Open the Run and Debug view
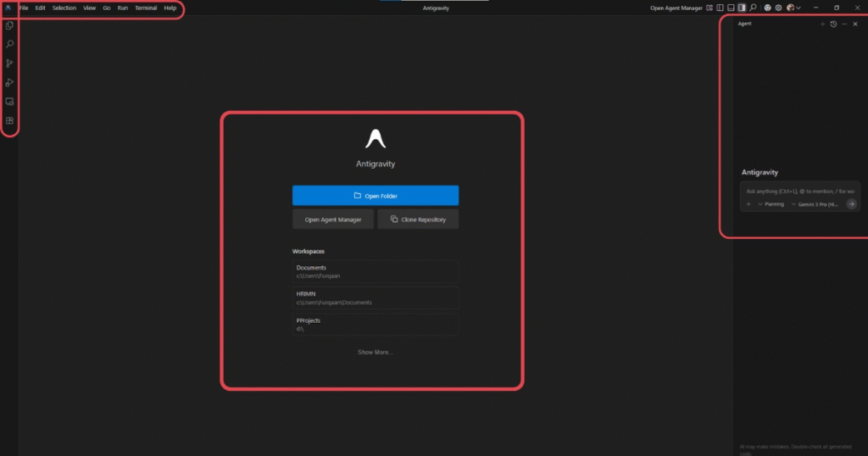The height and width of the screenshot is (456, 868). (9, 82)
